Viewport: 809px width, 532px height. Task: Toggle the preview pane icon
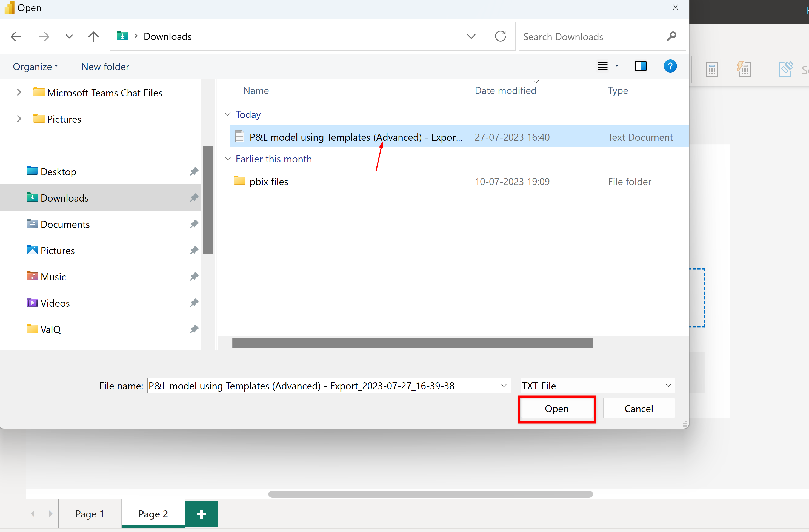click(x=641, y=66)
